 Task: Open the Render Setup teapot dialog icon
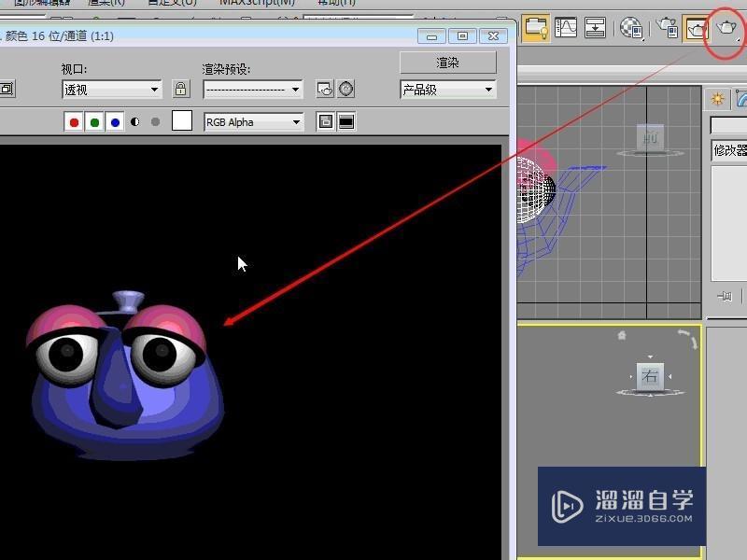click(664, 28)
